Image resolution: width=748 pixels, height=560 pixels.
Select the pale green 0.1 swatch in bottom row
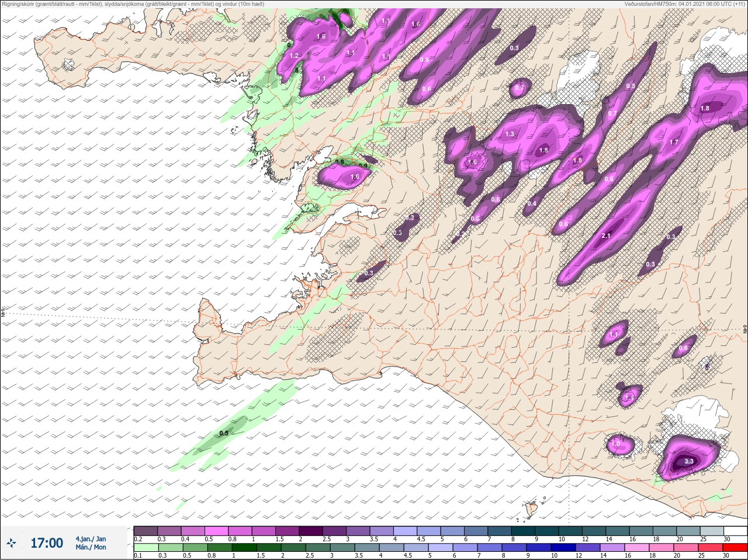146,548
